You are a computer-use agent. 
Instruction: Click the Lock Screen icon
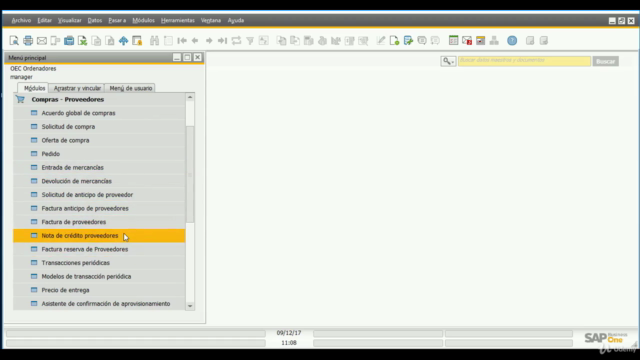(137, 40)
